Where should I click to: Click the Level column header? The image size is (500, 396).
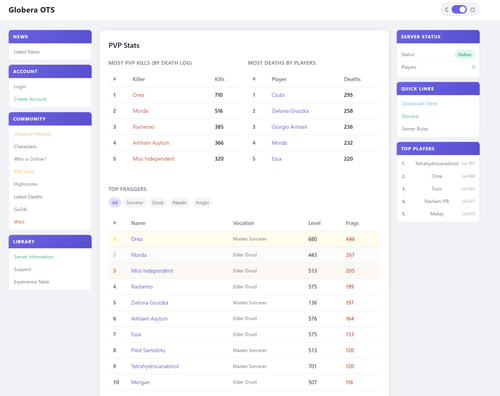314,223
